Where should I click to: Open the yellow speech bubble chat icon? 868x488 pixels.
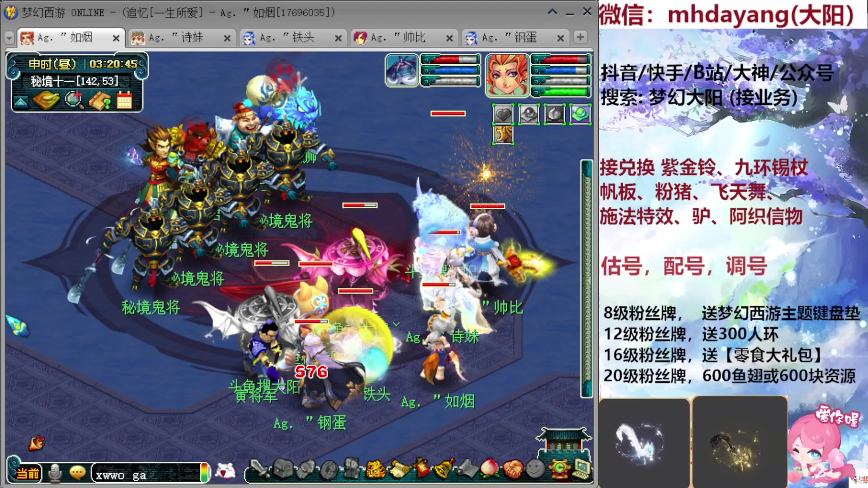click(x=77, y=473)
